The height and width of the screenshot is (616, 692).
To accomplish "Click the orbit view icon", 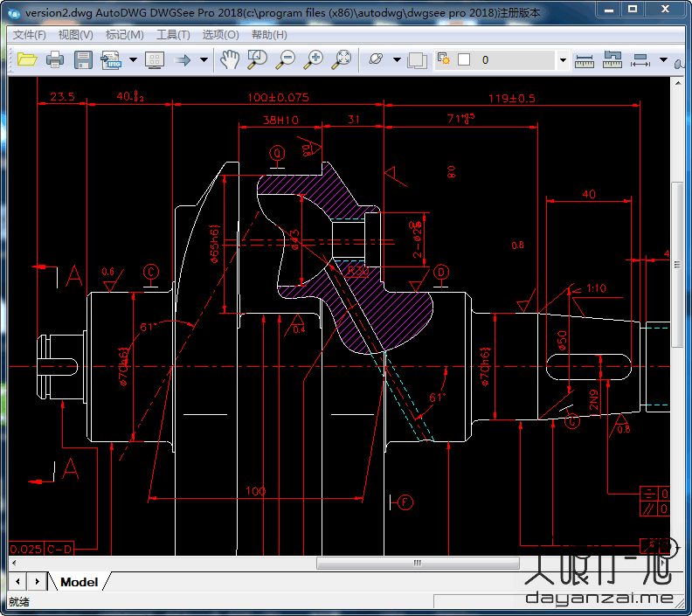I will point(376,59).
